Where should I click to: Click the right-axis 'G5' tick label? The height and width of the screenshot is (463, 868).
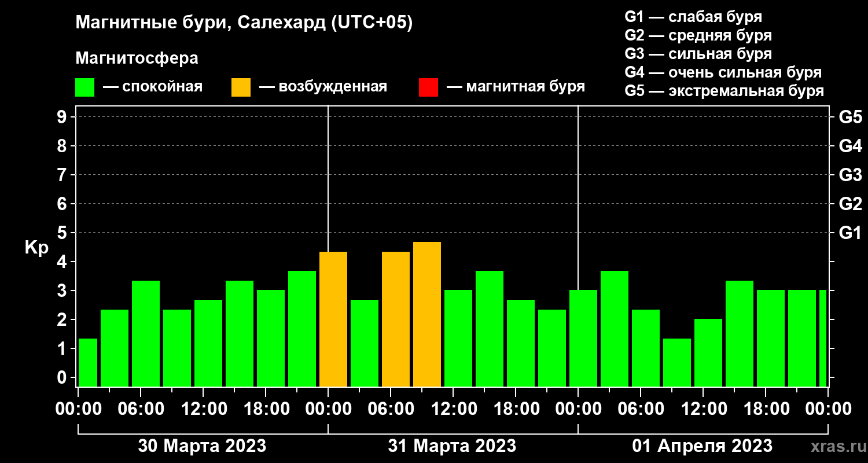click(850, 117)
